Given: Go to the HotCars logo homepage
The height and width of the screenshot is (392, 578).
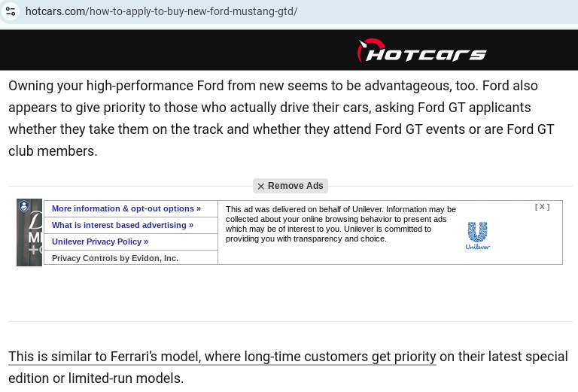Looking at the screenshot, I should [x=421, y=50].
